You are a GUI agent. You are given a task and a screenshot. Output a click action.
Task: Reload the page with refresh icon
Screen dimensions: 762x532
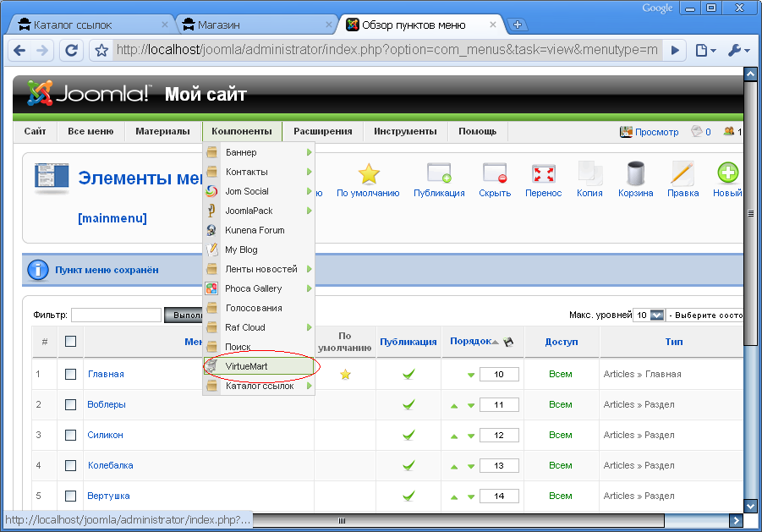[x=71, y=50]
